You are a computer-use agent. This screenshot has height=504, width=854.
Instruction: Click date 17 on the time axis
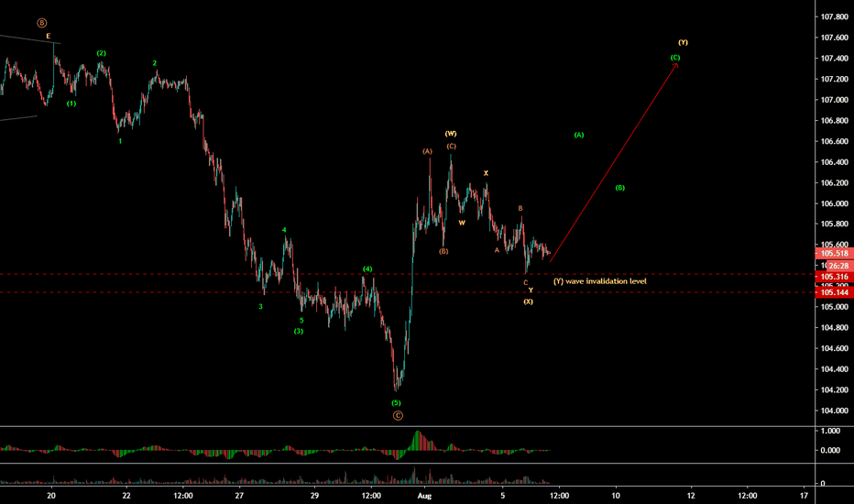point(804,496)
